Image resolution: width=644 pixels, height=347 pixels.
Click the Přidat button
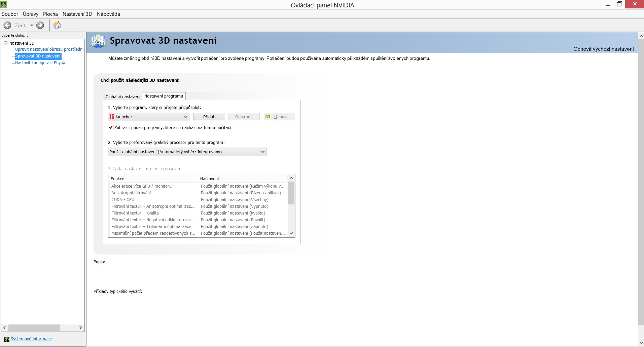tap(209, 117)
